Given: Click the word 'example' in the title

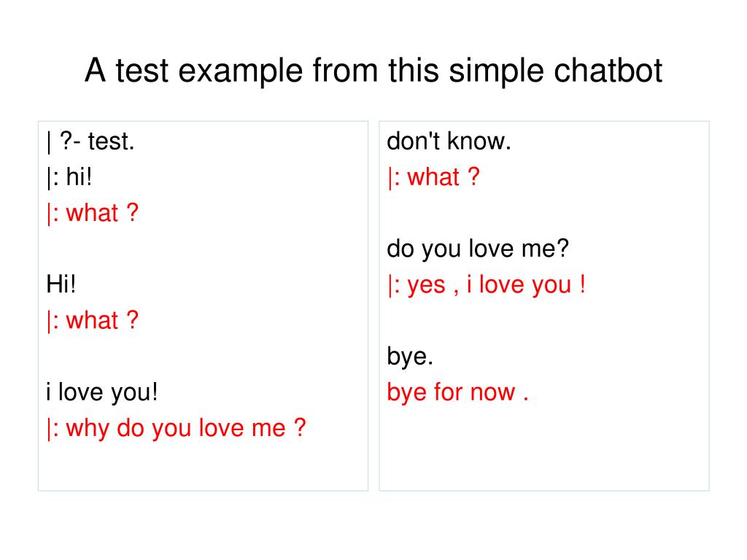Looking at the screenshot, I should click(240, 71).
